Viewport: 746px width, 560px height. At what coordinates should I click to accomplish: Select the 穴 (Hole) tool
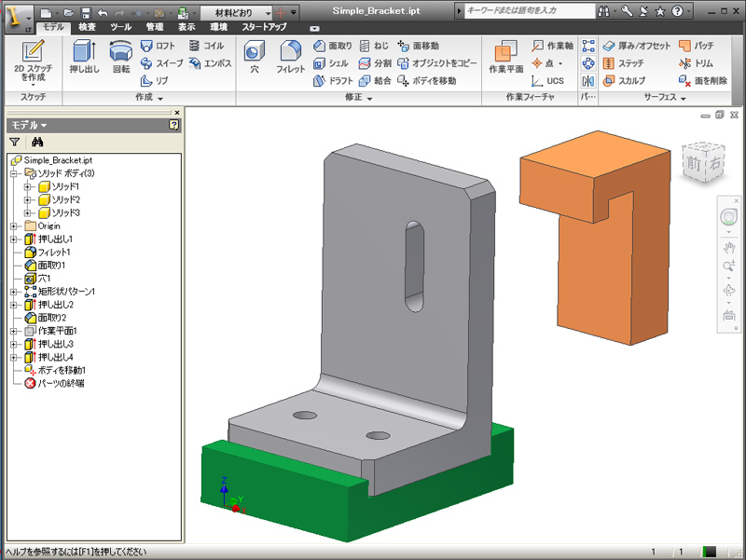(254, 57)
